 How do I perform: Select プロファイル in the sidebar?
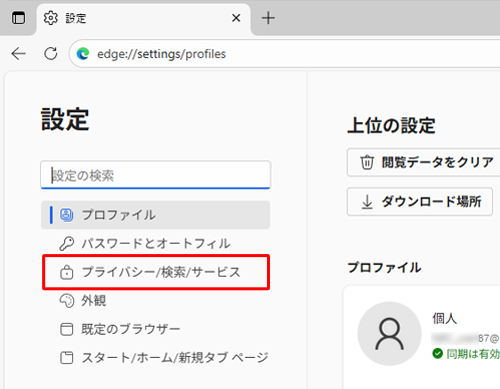click(x=155, y=215)
